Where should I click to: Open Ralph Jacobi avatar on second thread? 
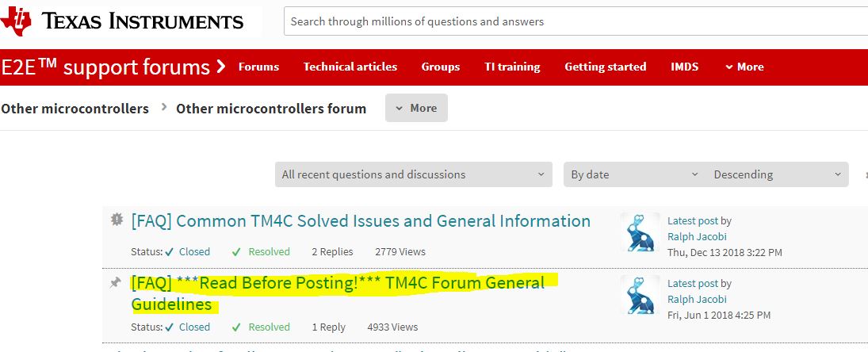point(640,295)
